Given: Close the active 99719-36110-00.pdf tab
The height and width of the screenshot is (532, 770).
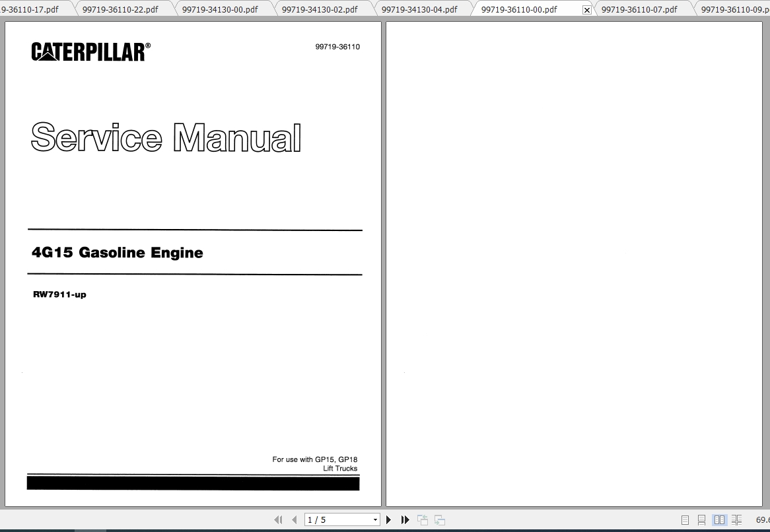Looking at the screenshot, I should pyautogui.click(x=587, y=10).
